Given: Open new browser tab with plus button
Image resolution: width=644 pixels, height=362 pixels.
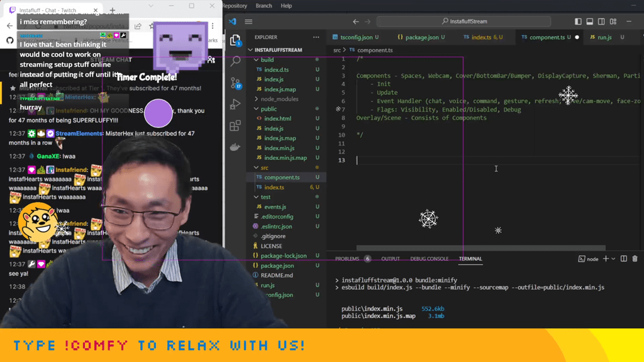Looking at the screenshot, I should coord(113,10).
